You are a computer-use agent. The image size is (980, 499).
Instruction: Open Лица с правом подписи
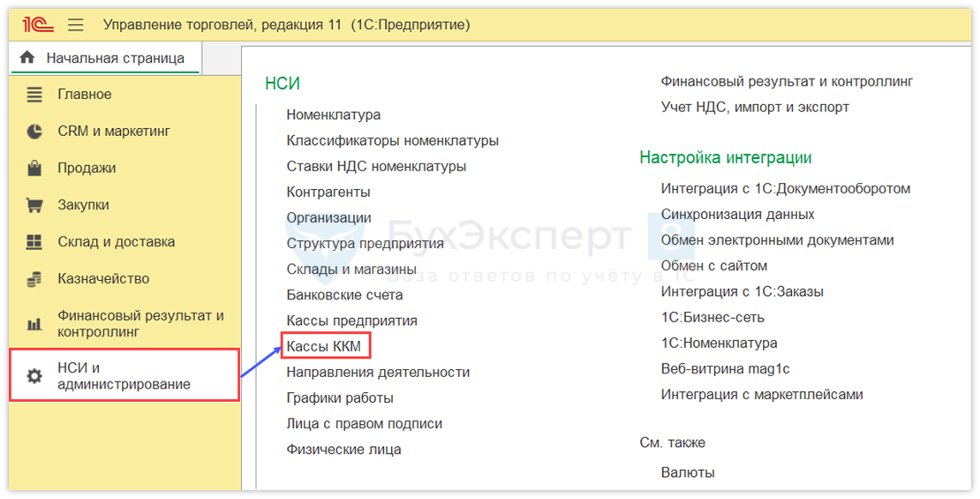tap(365, 423)
